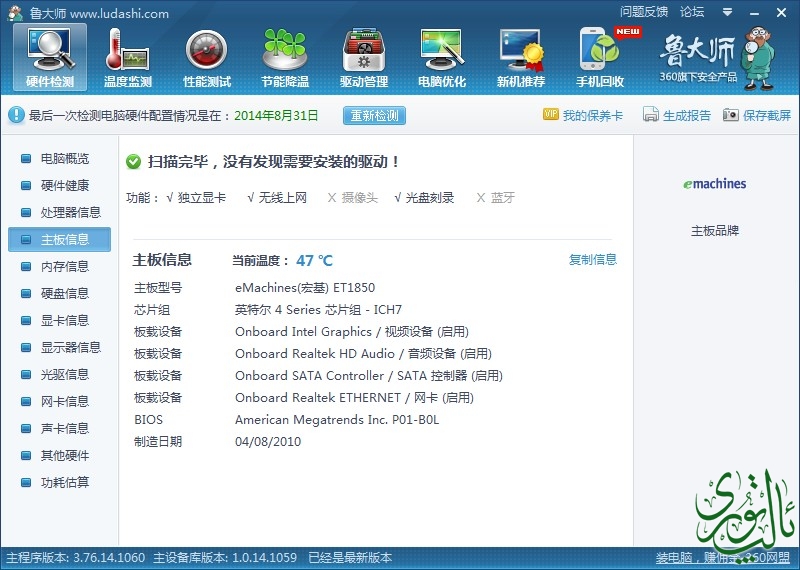Image resolution: width=800 pixels, height=570 pixels.
Task: Click 复制信息 copy info link
Action: coord(593,260)
